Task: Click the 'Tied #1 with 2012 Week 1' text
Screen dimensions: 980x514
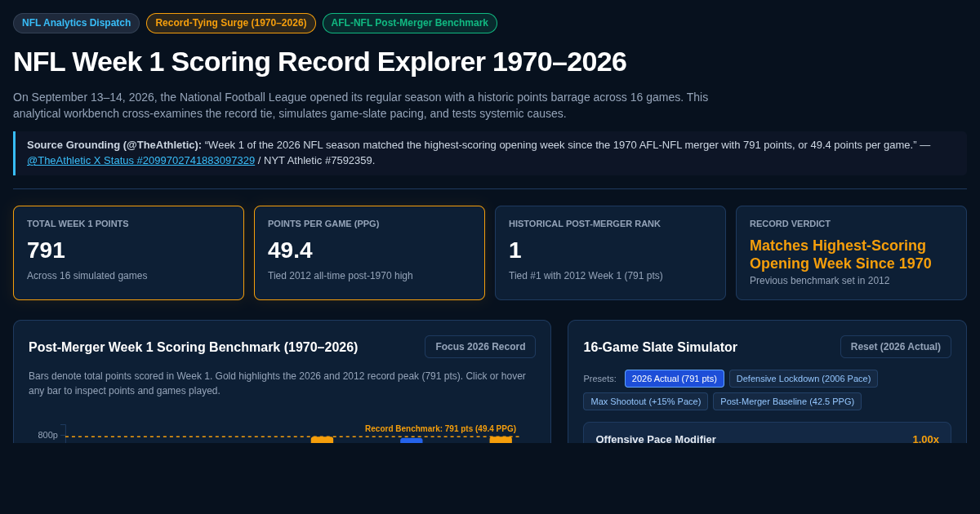Action: tap(586, 276)
